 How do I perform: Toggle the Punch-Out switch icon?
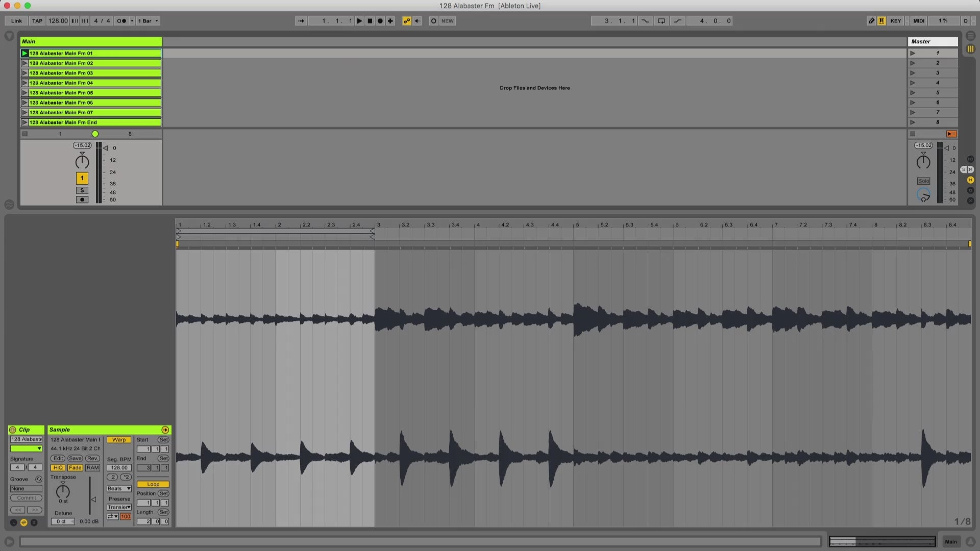[677, 21]
